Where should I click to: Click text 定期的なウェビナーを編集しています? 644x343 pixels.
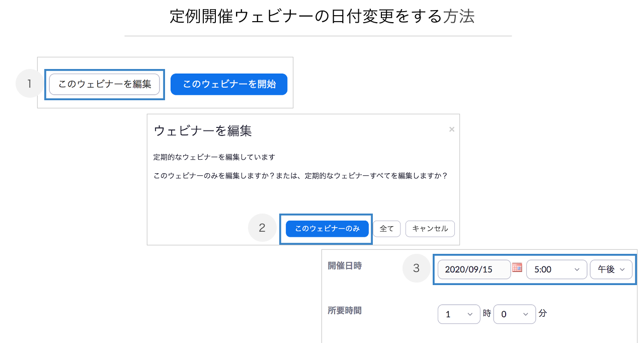214,157
